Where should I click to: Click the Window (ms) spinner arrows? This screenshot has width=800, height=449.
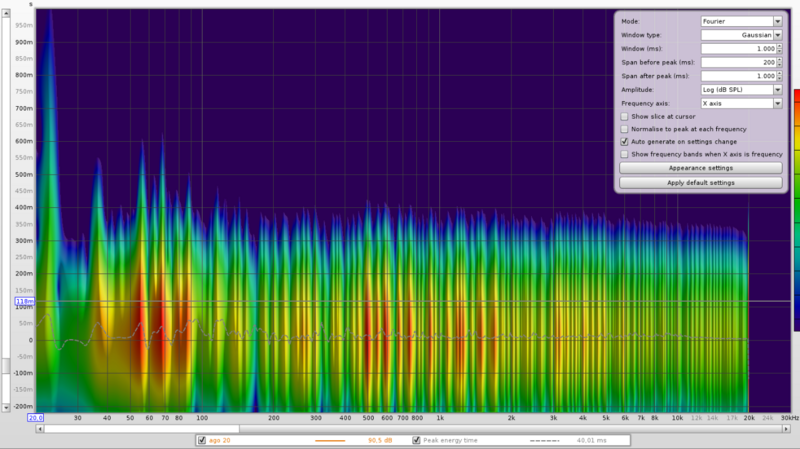coord(778,48)
